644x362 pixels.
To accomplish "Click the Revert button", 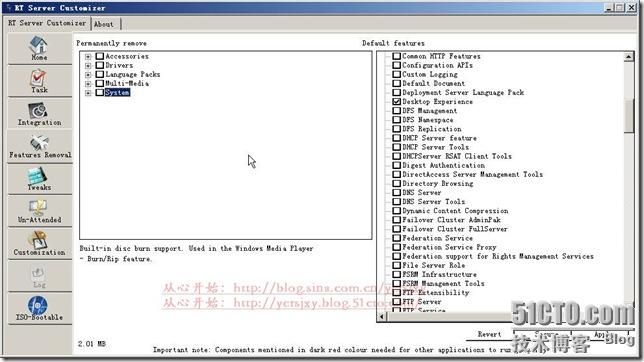I will (x=489, y=334).
